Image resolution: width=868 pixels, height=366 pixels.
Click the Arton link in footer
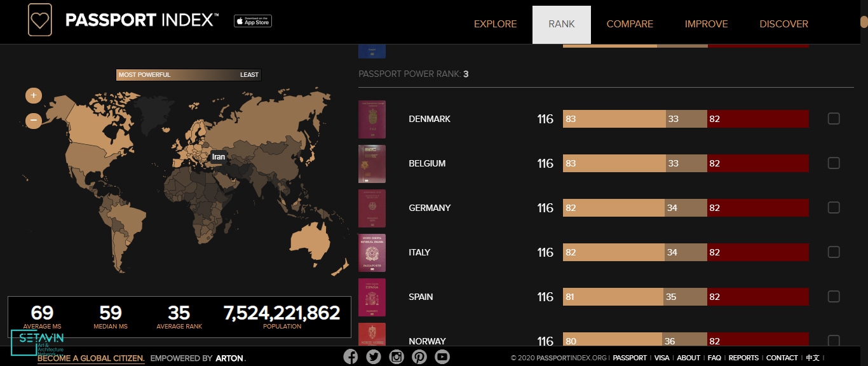[x=229, y=358]
